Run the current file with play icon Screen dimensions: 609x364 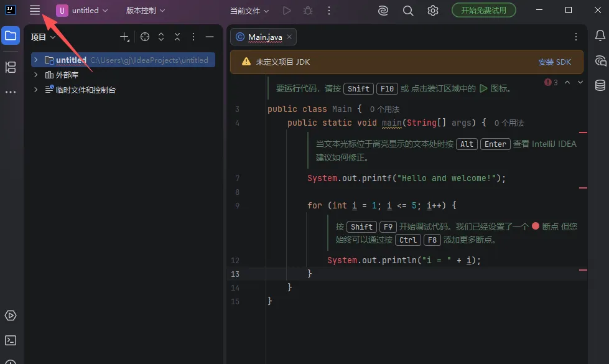(287, 11)
